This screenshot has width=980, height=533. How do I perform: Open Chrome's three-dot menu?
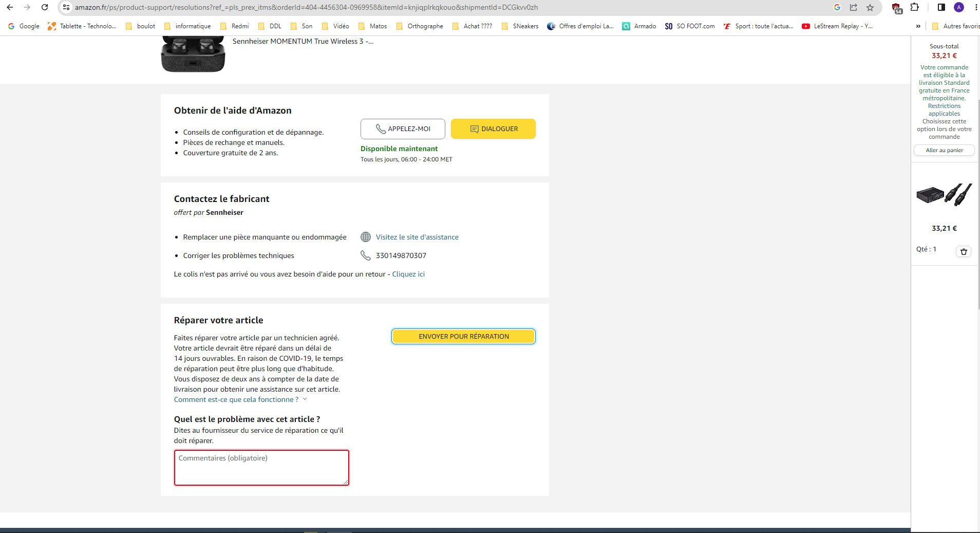click(975, 7)
